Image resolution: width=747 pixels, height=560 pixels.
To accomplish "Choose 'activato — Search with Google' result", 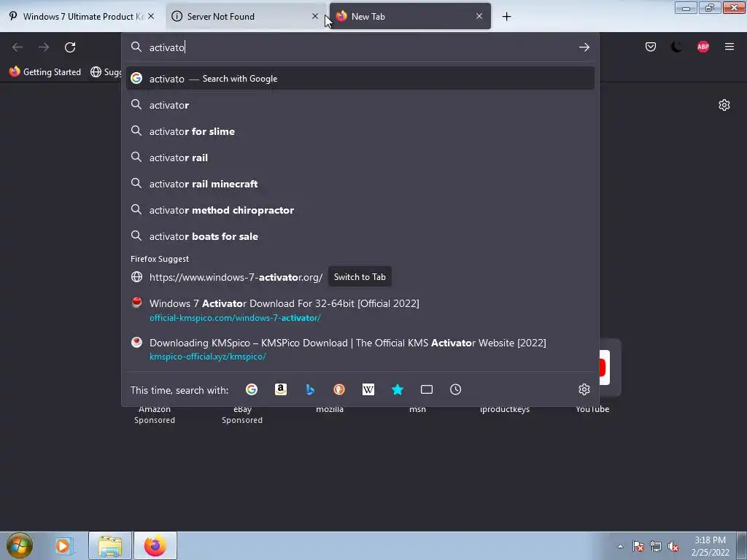I will point(360,79).
